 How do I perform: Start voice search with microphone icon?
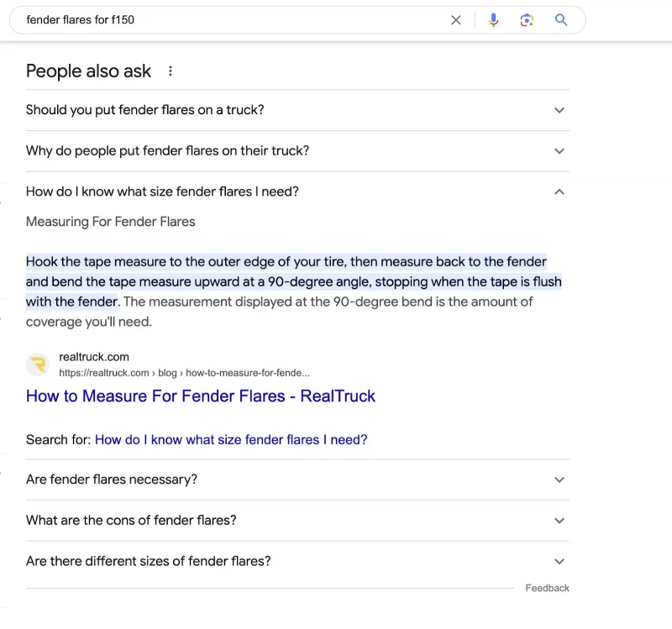pyautogui.click(x=493, y=20)
